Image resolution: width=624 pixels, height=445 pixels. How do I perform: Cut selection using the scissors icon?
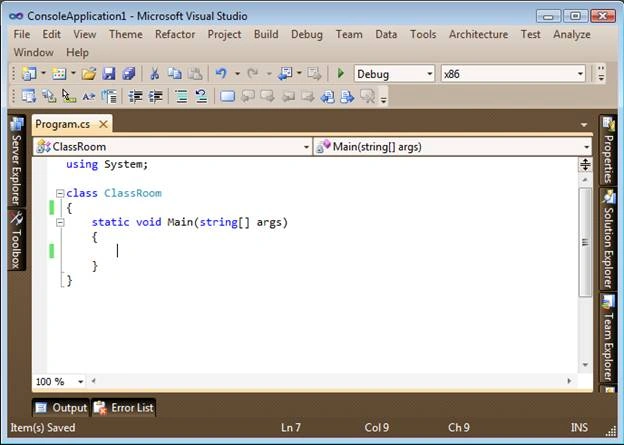point(154,74)
